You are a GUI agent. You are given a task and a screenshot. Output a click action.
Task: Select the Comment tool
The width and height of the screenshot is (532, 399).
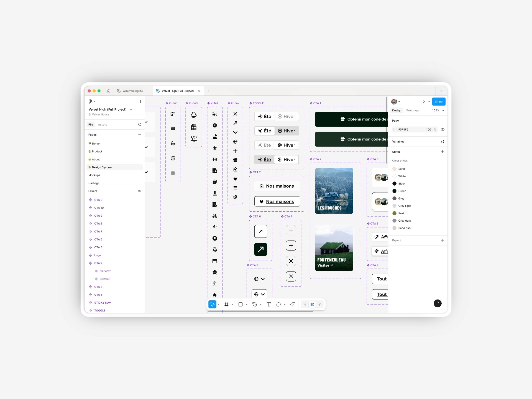tap(278, 304)
